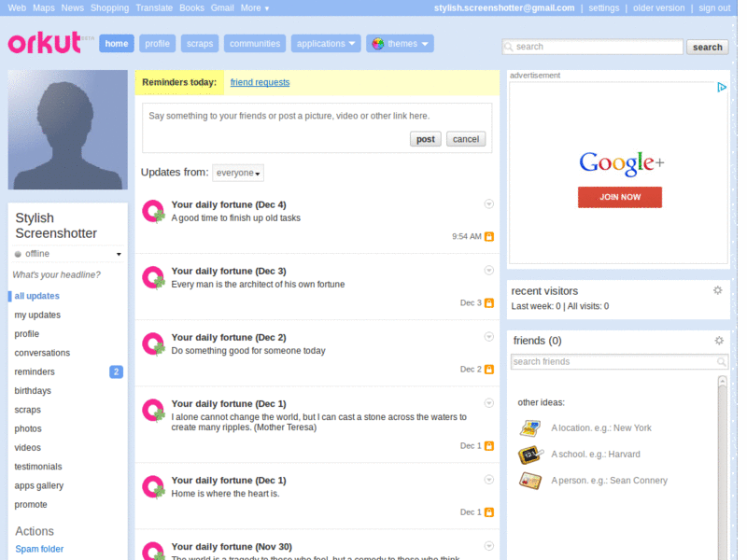Click the location suggestion icon for New York
This screenshot has width=747, height=560.
coord(530,428)
